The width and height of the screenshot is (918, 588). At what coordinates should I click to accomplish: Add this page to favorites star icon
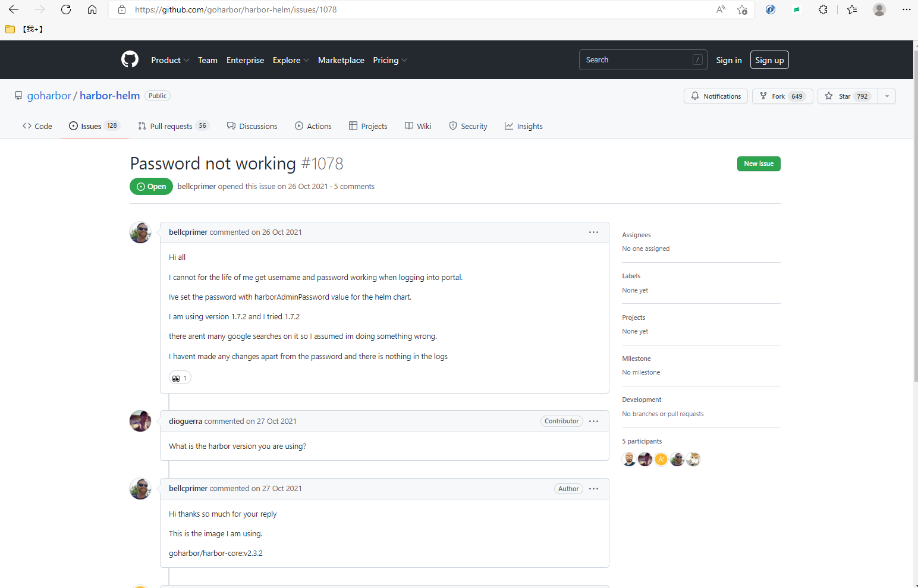742,10
